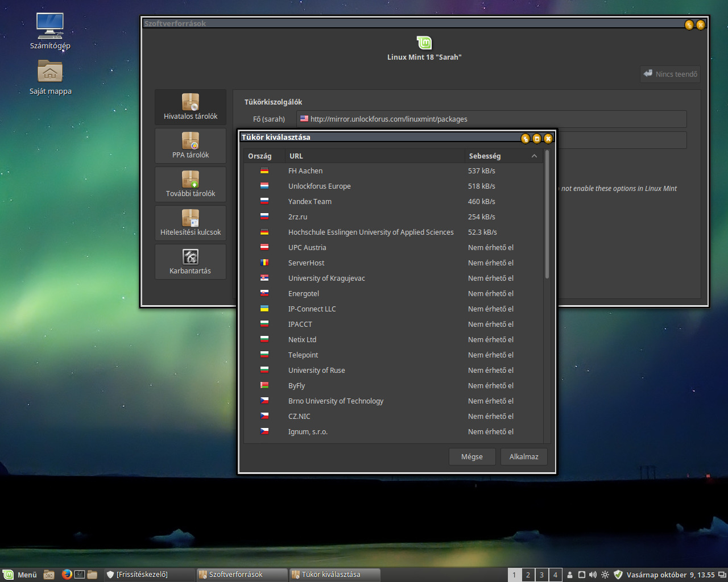Screen dimensions: 728x582
Task: Click the Fő (sarah) mirror URL field
Action: 491,119
